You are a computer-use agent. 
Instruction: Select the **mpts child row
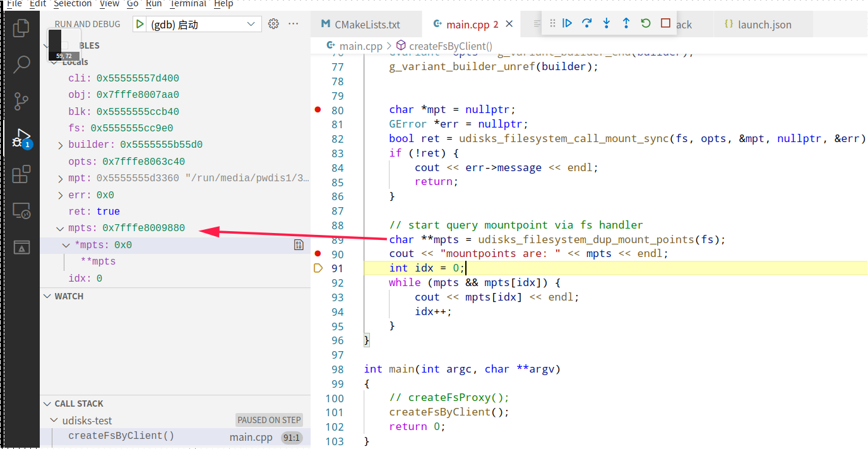pos(175,261)
